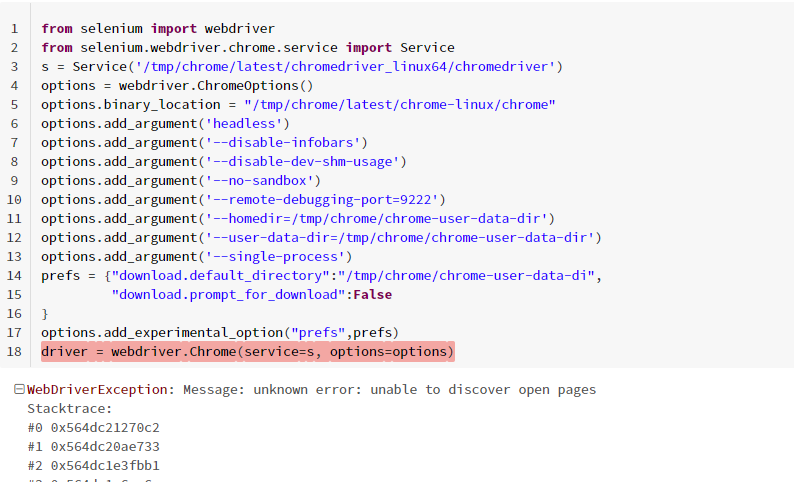
Task: Click the '--remote-debugging-port=9222' argument
Action: click(326, 199)
